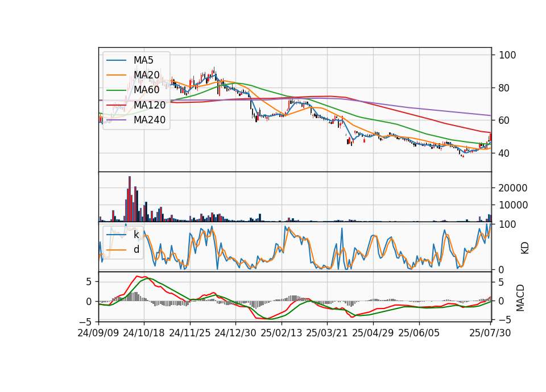The height and width of the screenshot is (392, 546).
Task: Click the price axis value 80
Action: pyautogui.click(x=504, y=88)
